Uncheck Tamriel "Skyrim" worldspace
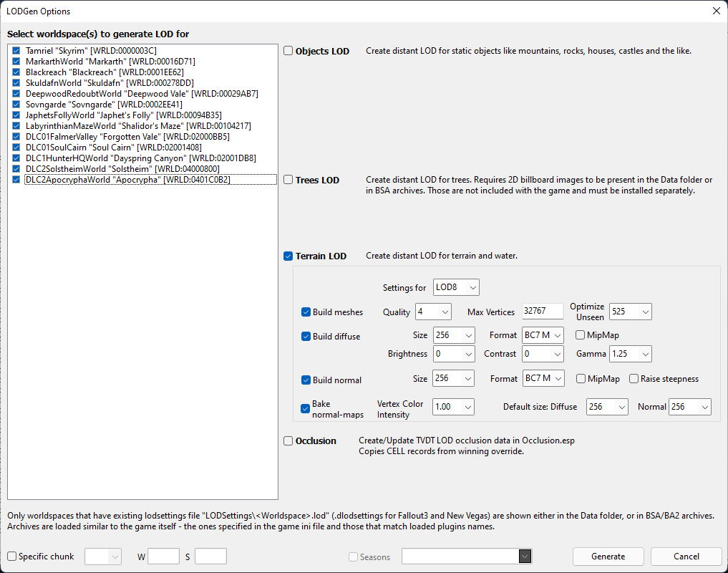Screen dimensions: 728x573 click(16, 51)
